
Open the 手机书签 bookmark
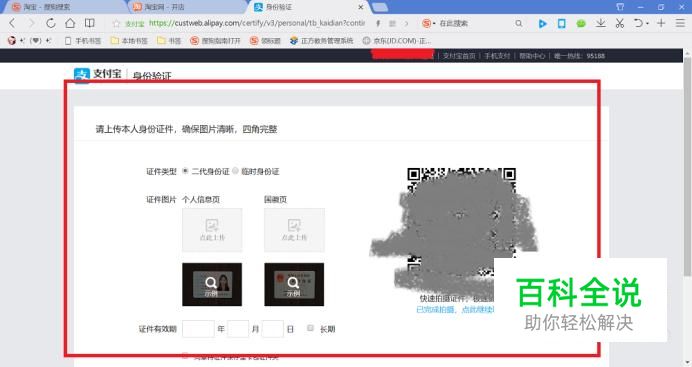point(83,41)
